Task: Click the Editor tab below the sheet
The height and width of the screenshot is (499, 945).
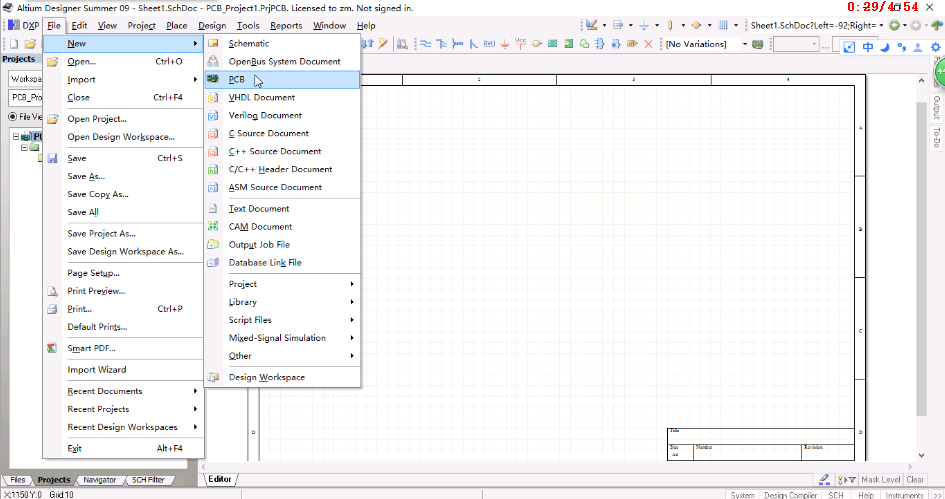Action: (x=220, y=479)
